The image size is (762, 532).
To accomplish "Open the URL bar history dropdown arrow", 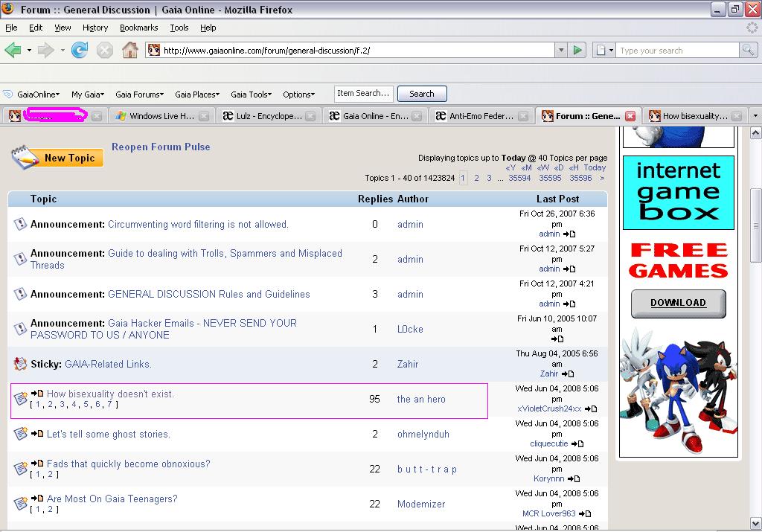I will coord(561,51).
